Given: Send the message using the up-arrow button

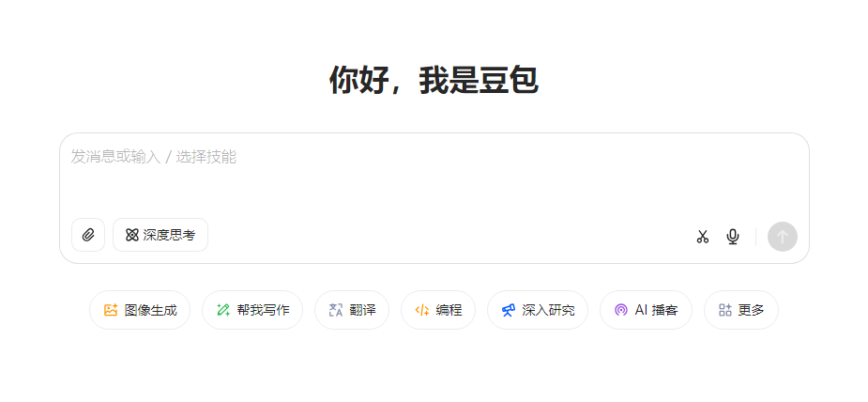Looking at the screenshot, I should [x=783, y=237].
